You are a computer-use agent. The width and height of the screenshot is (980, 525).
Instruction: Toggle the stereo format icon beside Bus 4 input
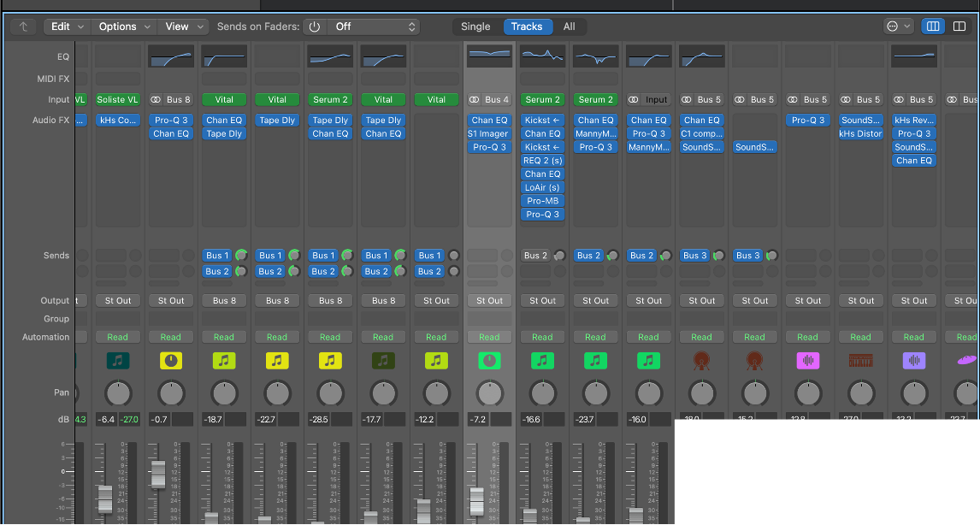point(475,100)
